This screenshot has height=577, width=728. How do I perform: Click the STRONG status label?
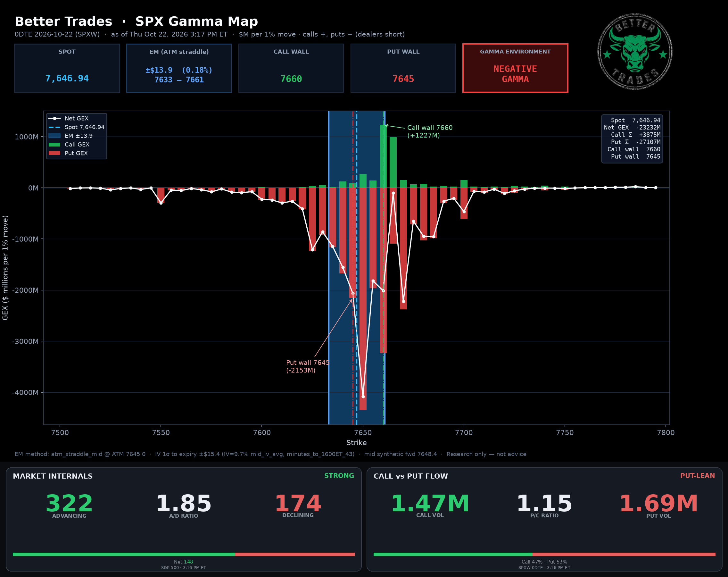[x=339, y=476]
